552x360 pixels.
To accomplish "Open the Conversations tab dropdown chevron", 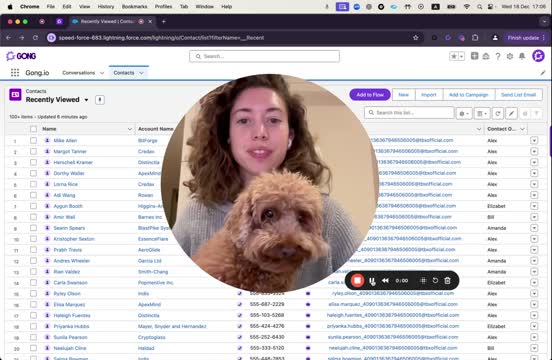I will 102,73.
